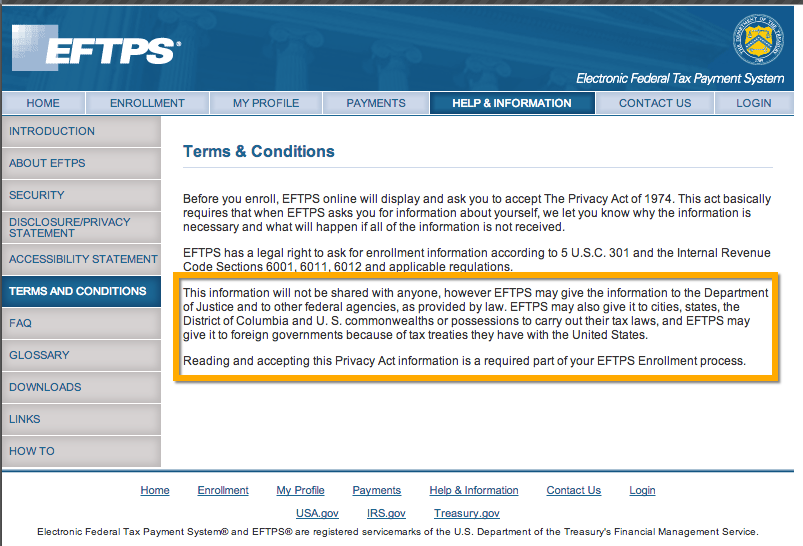Viewport: 803px width, 546px height.
Task: Open the MY PROFILE tab
Action: (x=266, y=103)
